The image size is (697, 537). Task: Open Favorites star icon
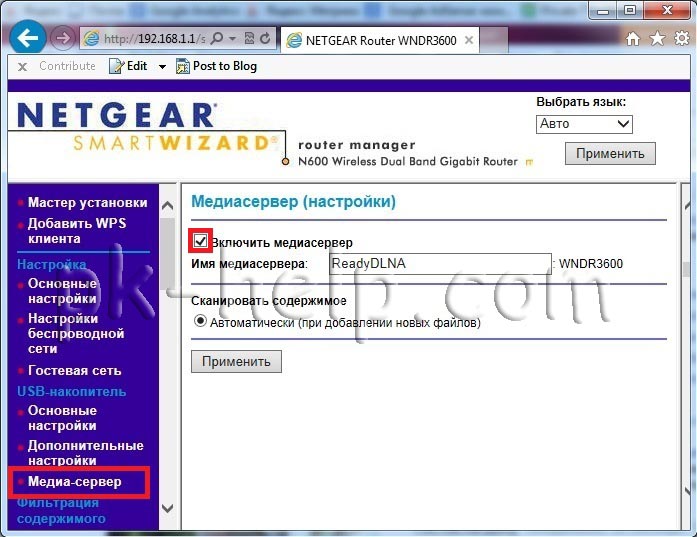point(657,39)
